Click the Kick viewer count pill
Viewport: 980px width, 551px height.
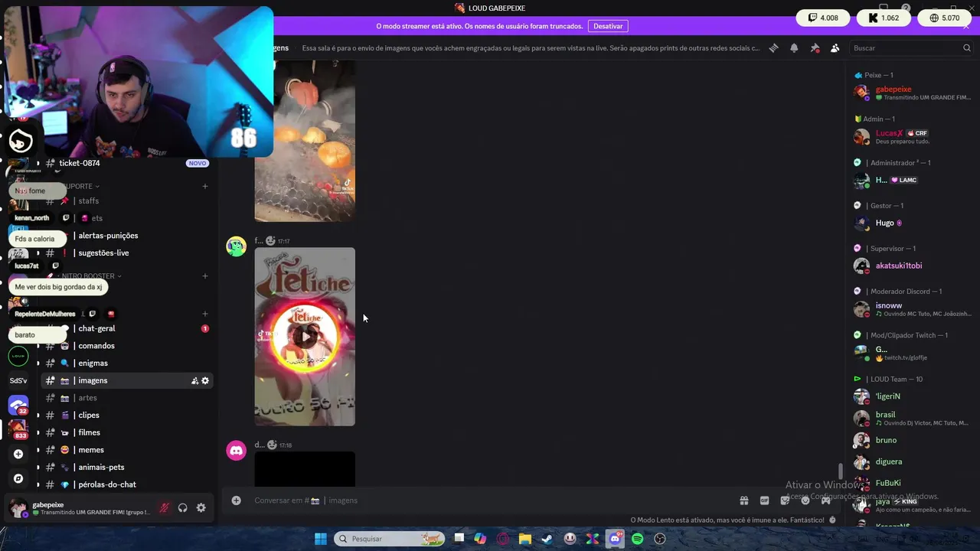coord(884,18)
